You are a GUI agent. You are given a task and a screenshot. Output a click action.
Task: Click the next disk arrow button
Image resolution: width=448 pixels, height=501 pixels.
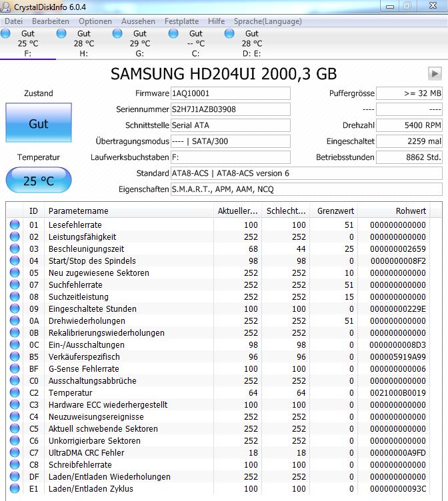point(435,73)
